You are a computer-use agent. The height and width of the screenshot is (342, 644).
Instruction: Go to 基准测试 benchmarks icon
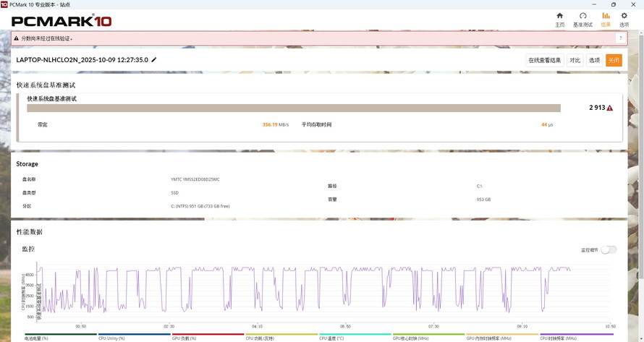click(x=582, y=20)
